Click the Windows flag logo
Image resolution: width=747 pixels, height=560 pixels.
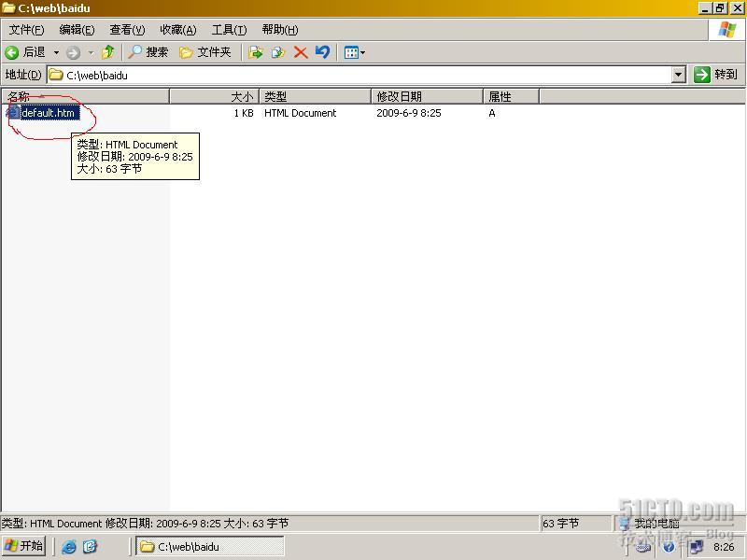coord(727,30)
